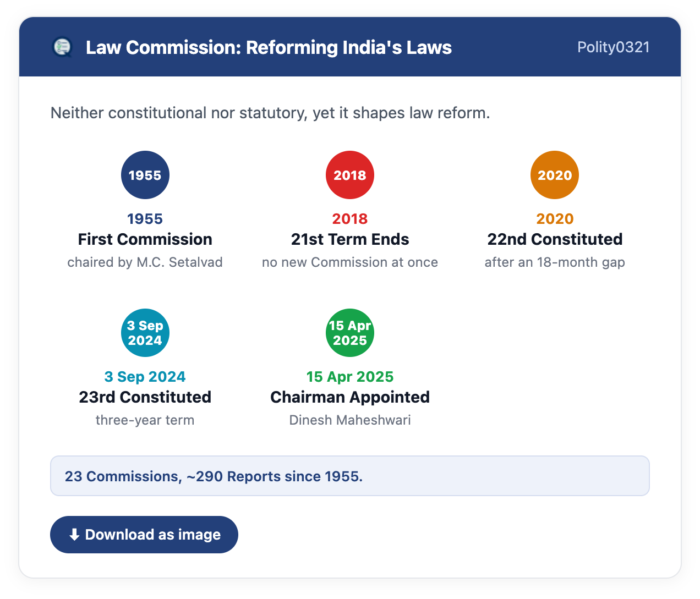Click the green 15 Apr 2025 circle
Image resolution: width=700 pixels, height=599 pixels.
[350, 333]
